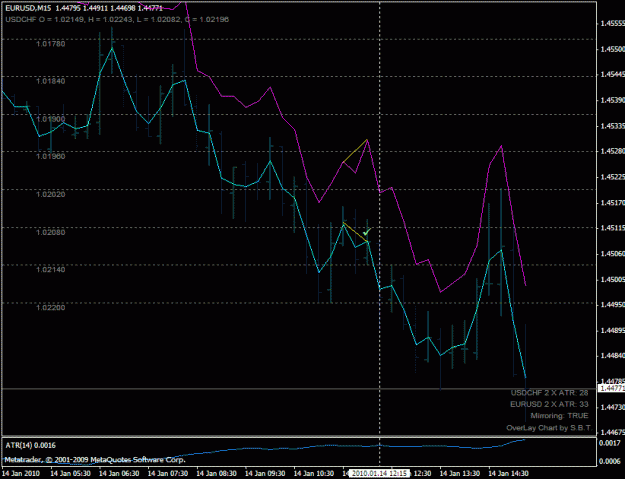Click the ATR(14) 0.0016 indicator label
Screen dimensions: 625x479
pos(31,446)
